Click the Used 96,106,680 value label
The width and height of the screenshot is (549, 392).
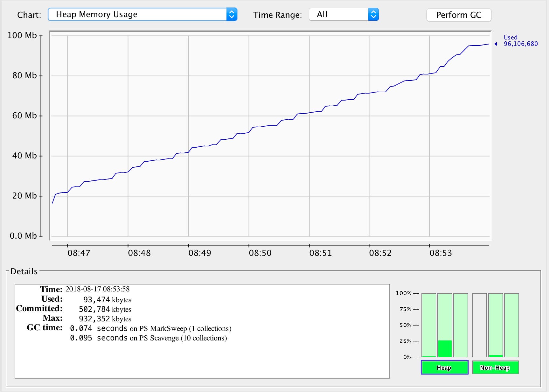tap(520, 41)
